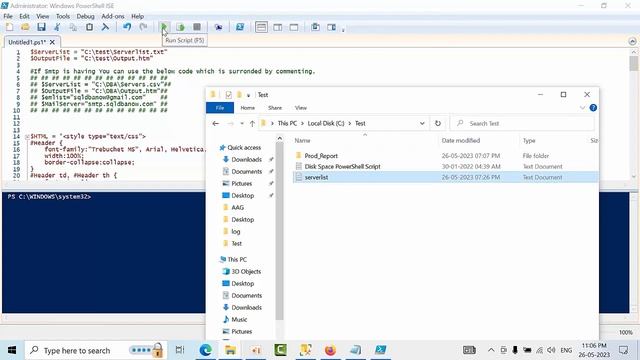This screenshot has height=360, width=640.
Task: Open Firefox from the taskbar
Action: [330, 350]
